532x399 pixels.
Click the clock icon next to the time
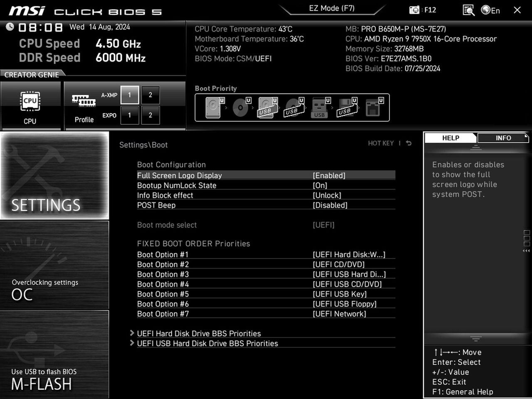pyautogui.click(x=10, y=27)
